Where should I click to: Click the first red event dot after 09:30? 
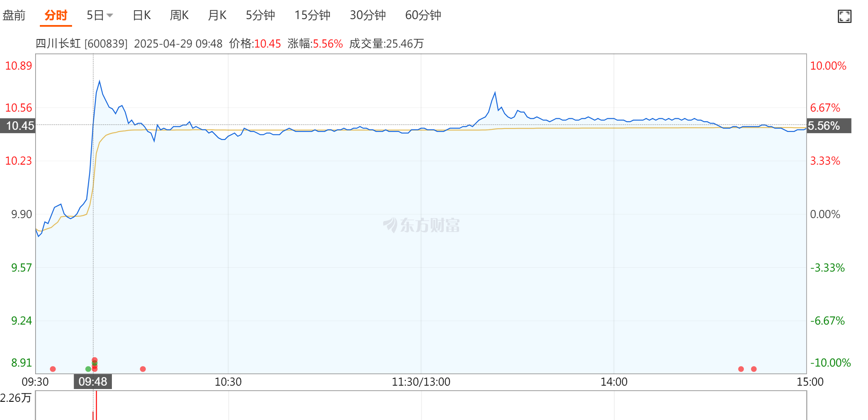[53, 369]
